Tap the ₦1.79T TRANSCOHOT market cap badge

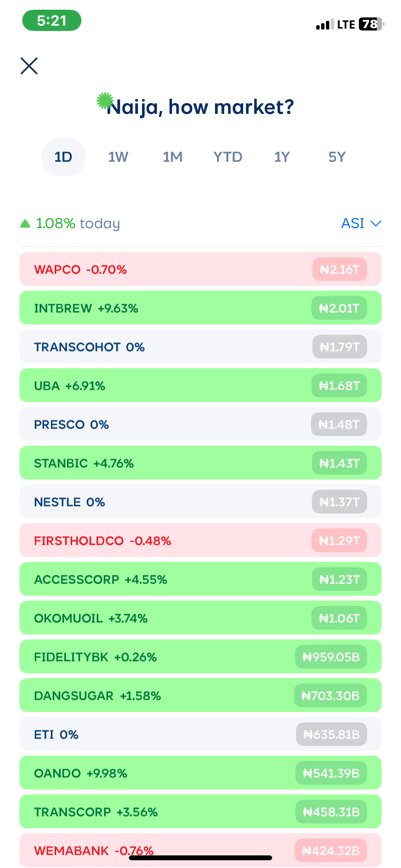pos(339,347)
